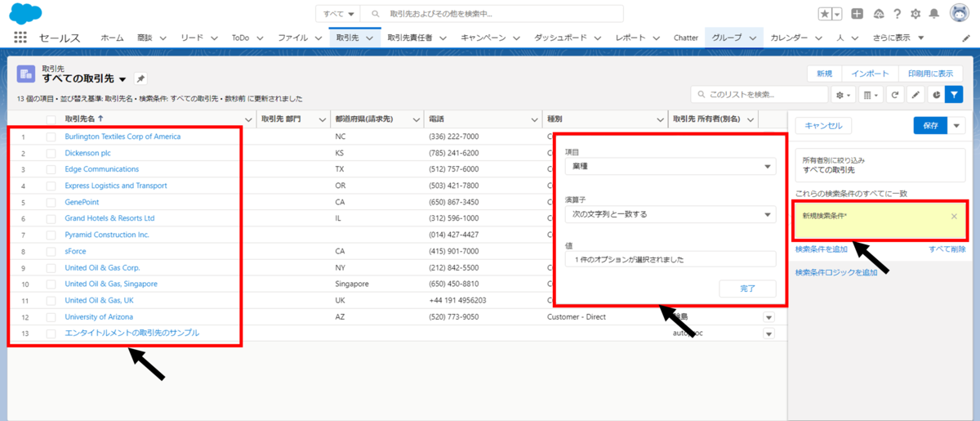Refresh the list view
This screenshot has height=421, width=980.
click(895, 95)
